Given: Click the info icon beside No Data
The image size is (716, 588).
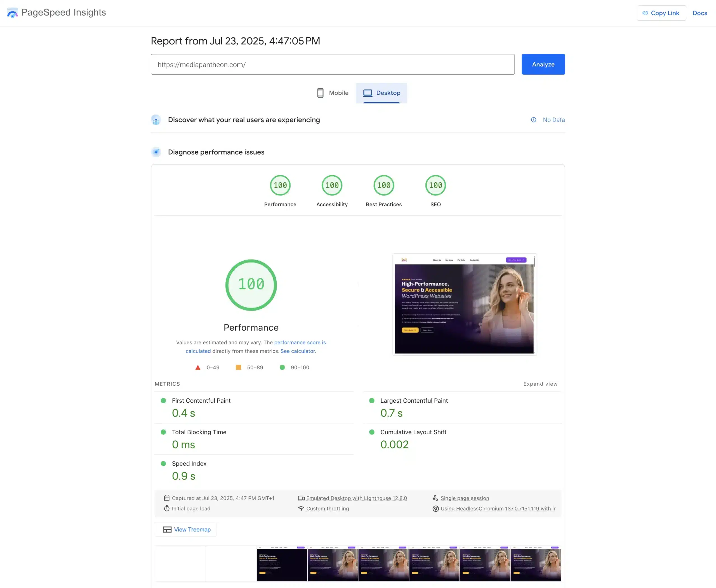Looking at the screenshot, I should [x=533, y=120].
